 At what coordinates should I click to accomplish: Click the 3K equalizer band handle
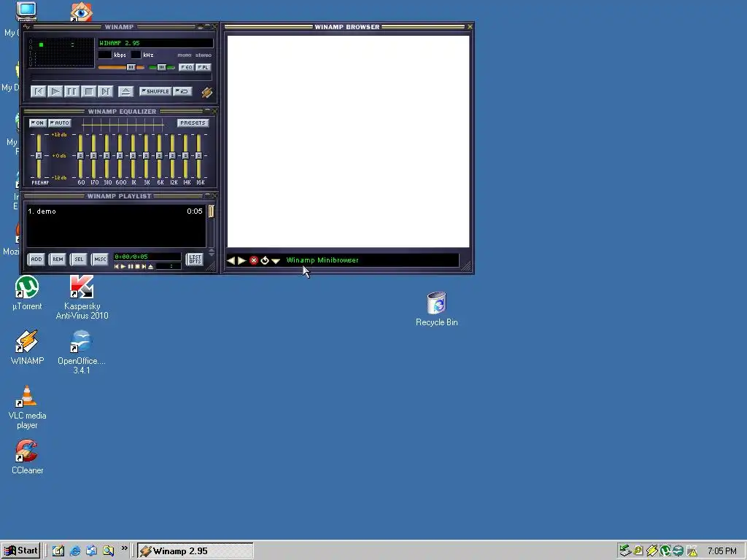(x=146, y=156)
